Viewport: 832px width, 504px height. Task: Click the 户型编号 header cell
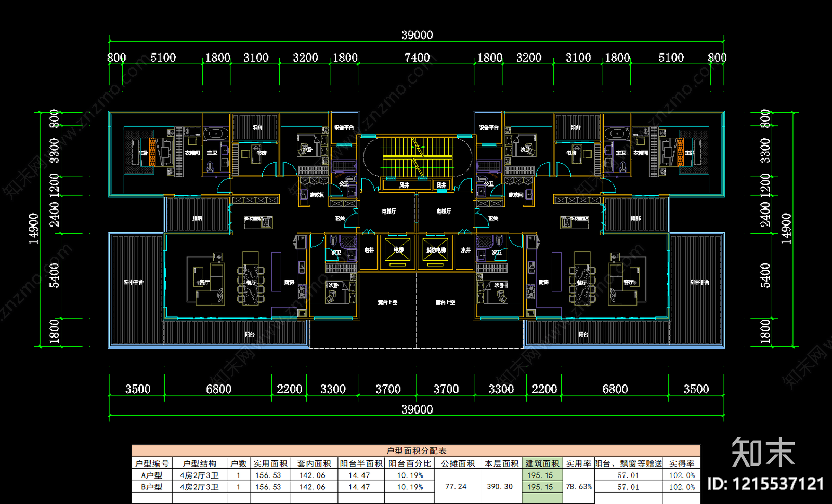(152, 463)
